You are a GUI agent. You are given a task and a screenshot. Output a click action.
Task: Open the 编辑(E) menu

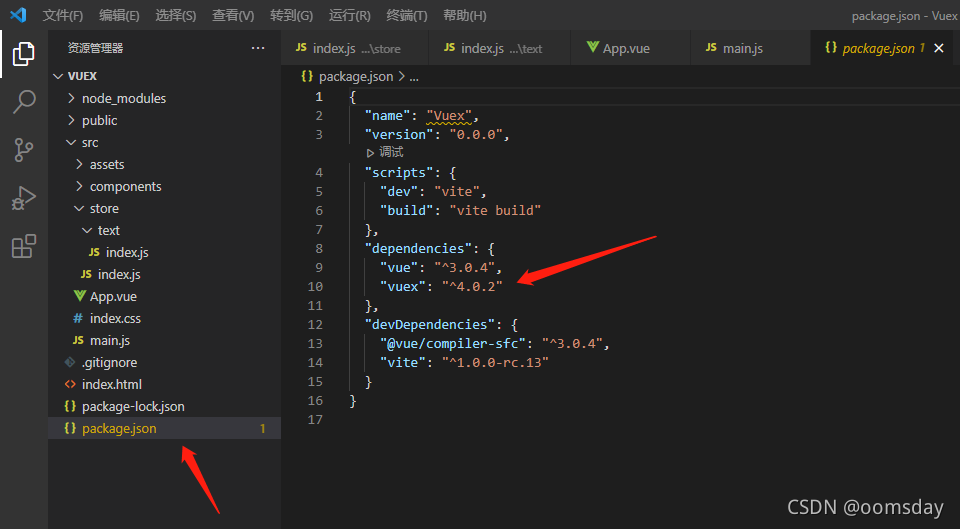pyautogui.click(x=119, y=15)
